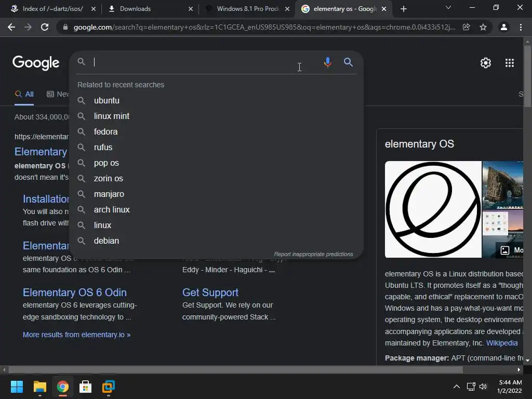The width and height of the screenshot is (532, 399).
Task: Click the Chrome address bar URL
Action: click(x=264, y=27)
